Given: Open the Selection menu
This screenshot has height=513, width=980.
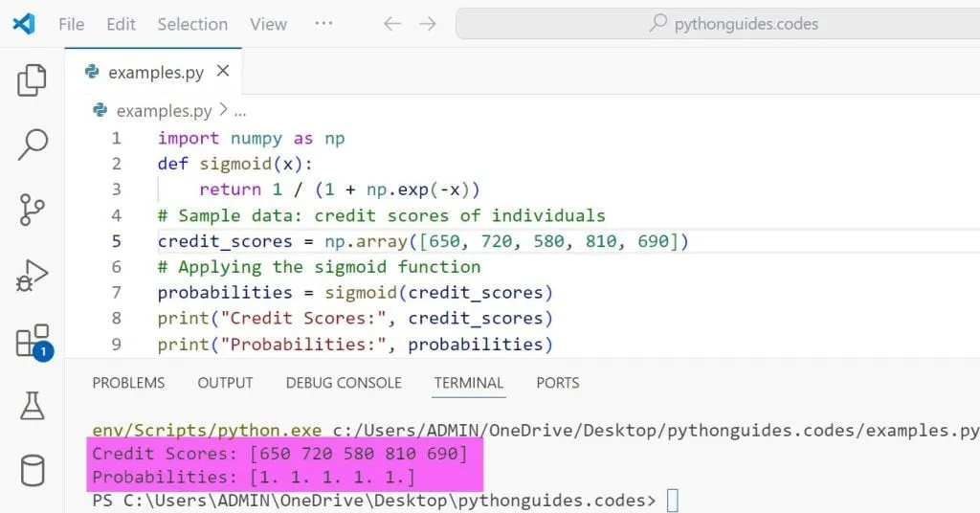Looking at the screenshot, I should click(192, 24).
